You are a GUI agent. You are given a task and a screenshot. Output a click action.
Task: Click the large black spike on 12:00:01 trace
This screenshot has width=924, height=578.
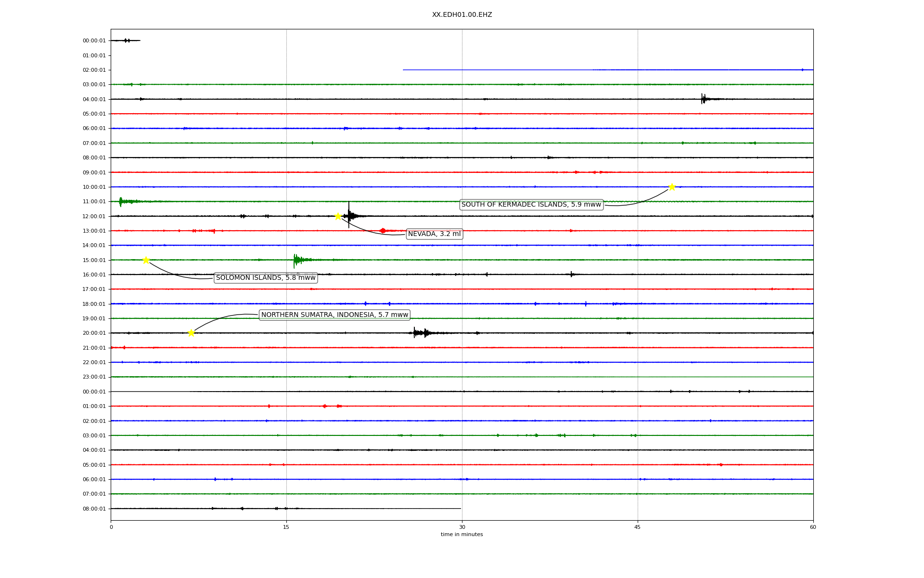click(x=349, y=214)
